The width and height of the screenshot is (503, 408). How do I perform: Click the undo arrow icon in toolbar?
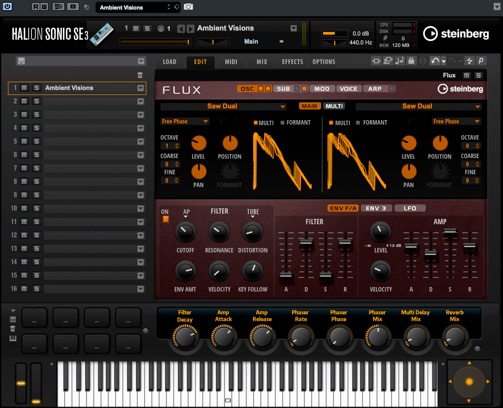coord(435,61)
